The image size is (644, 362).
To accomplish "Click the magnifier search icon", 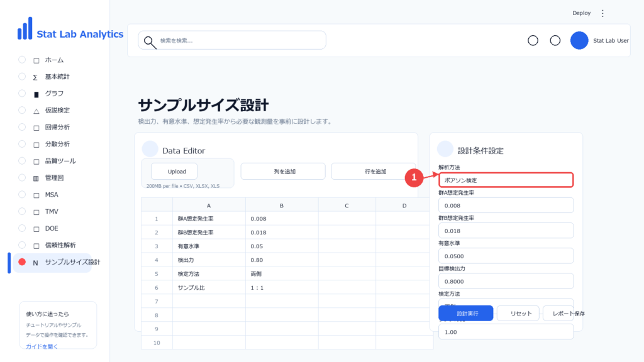I will pyautogui.click(x=150, y=42).
